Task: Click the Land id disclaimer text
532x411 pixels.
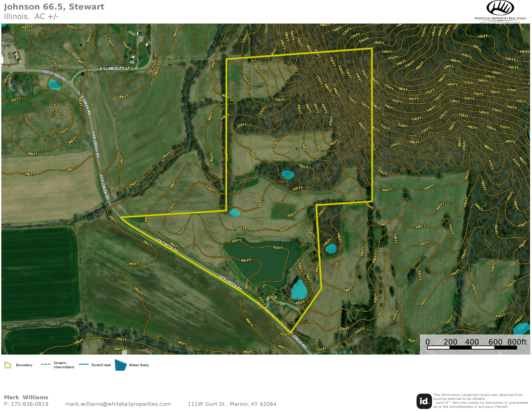Action: (480, 401)
